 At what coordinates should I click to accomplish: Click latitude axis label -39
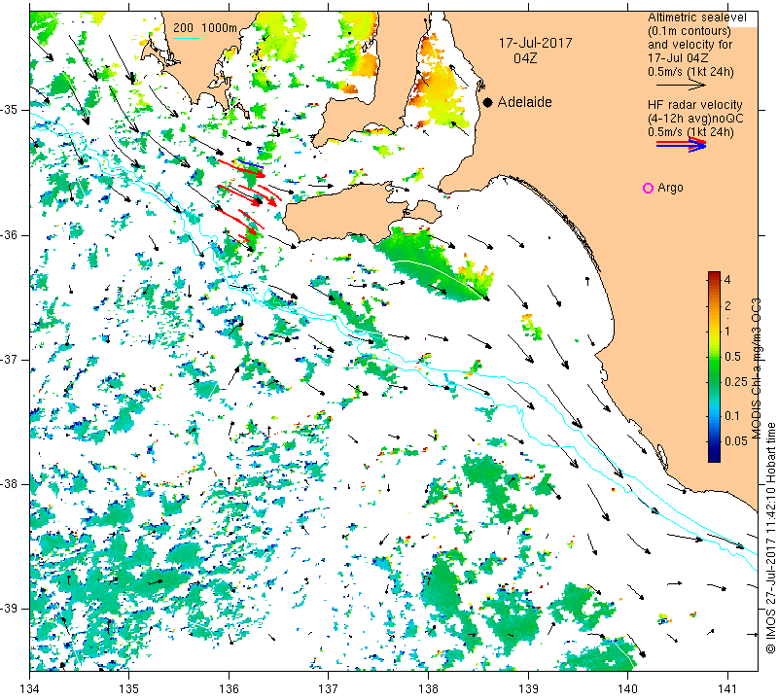[x=10, y=609]
